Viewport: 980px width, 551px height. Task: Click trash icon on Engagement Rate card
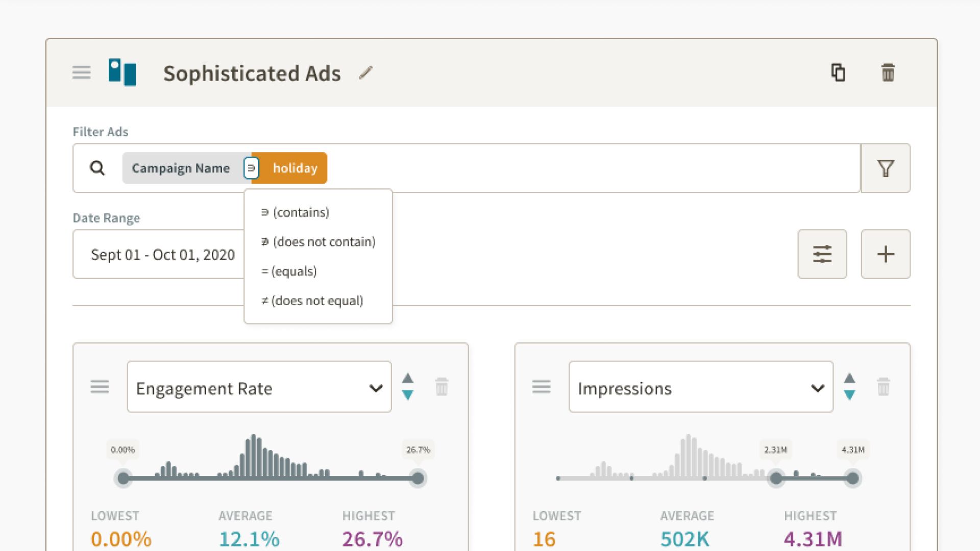[x=442, y=387]
